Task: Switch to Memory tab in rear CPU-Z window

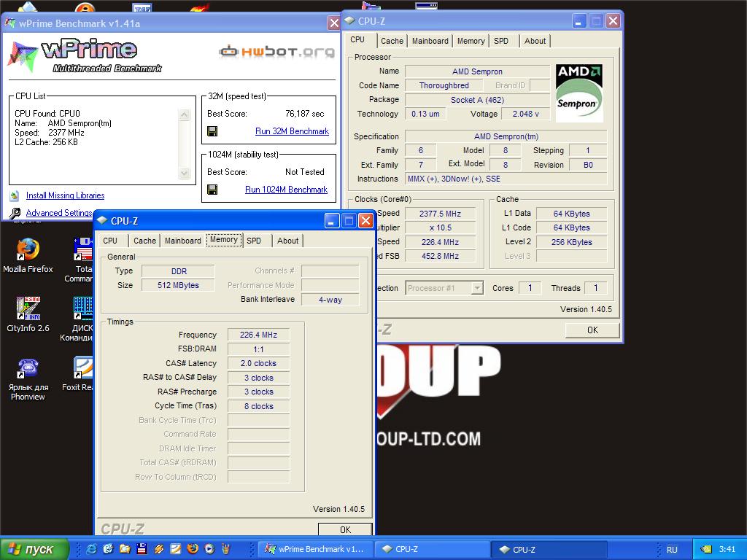Action: pos(471,41)
